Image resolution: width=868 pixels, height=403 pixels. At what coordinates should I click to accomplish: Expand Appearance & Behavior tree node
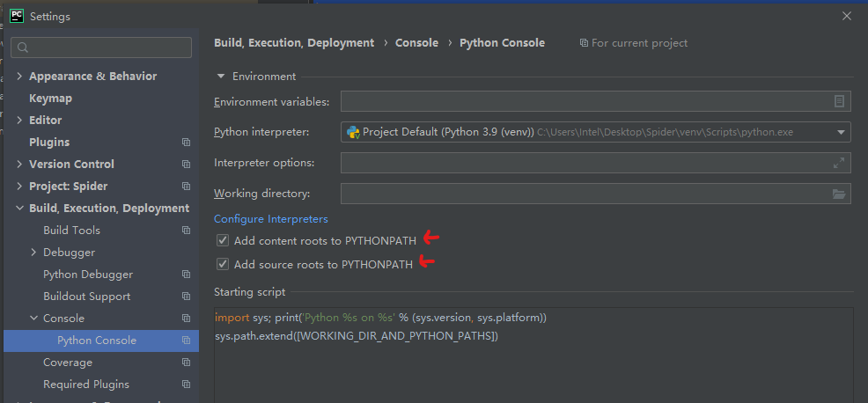pyautogui.click(x=19, y=76)
